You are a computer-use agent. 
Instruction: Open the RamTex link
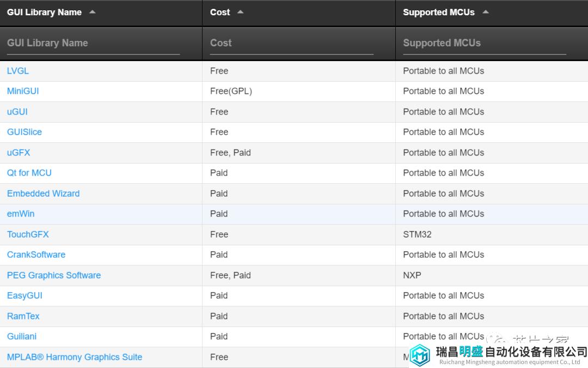23,317
